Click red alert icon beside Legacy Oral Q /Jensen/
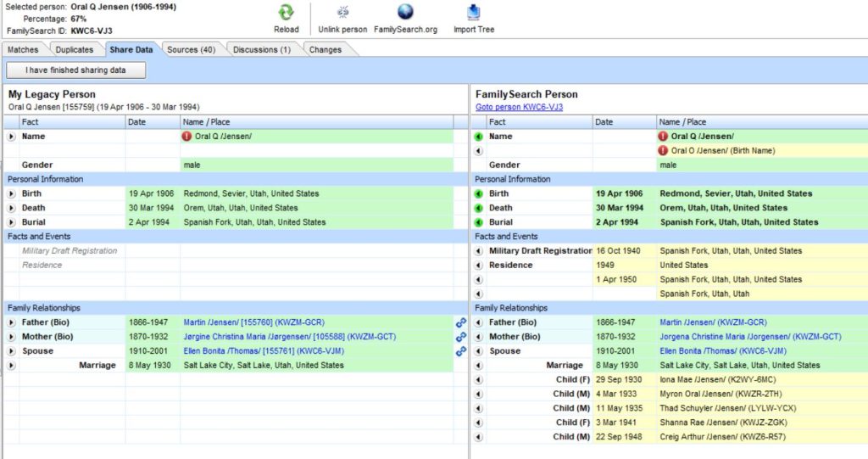 point(187,137)
